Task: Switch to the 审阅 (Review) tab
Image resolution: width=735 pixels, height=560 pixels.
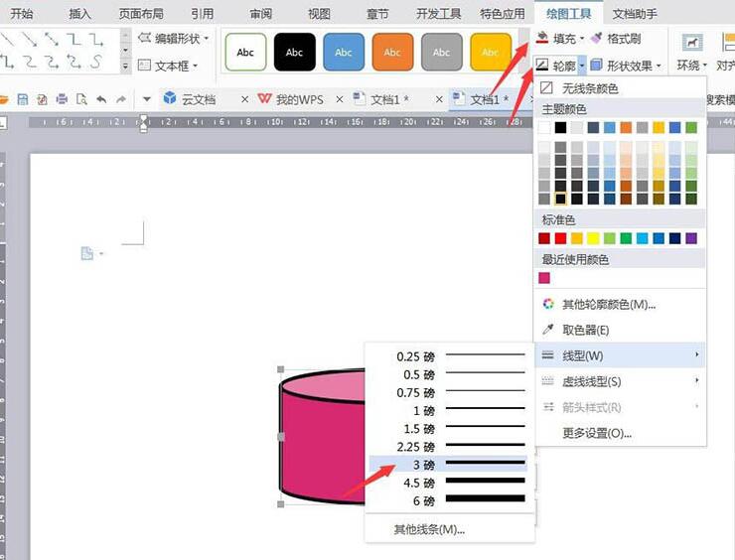Action: pos(260,14)
